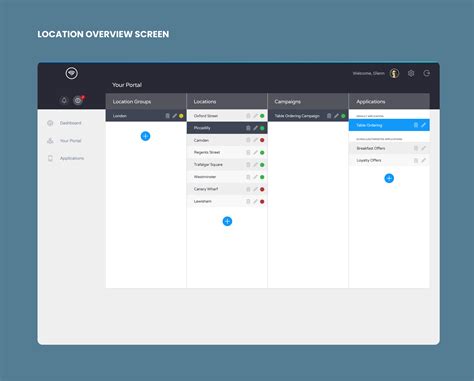474x381 pixels.
Task: Delete the Table Ordering application
Action: (x=416, y=125)
